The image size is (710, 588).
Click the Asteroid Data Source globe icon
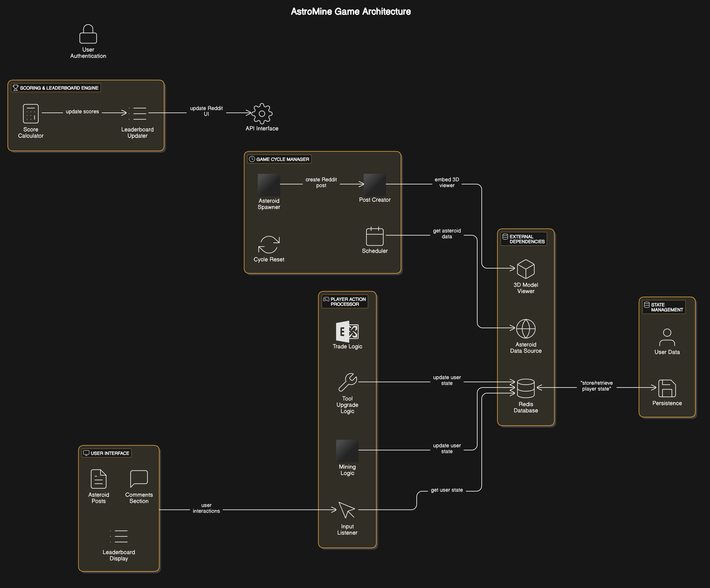(x=526, y=328)
